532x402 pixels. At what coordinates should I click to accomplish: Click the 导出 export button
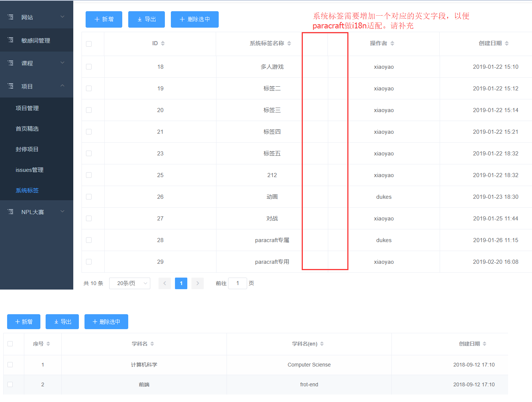(146, 19)
